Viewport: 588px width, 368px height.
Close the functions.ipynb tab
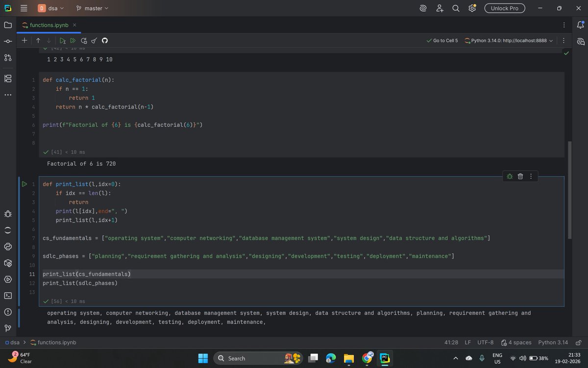pyautogui.click(x=74, y=25)
